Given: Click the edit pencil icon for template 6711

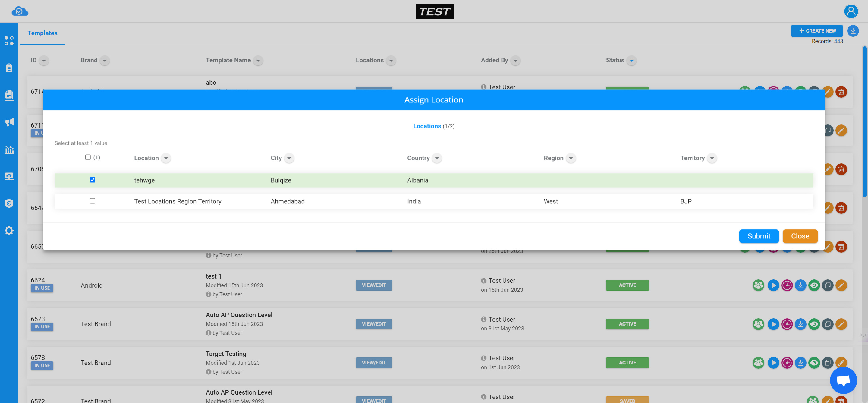Looking at the screenshot, I should click(841, 131).
